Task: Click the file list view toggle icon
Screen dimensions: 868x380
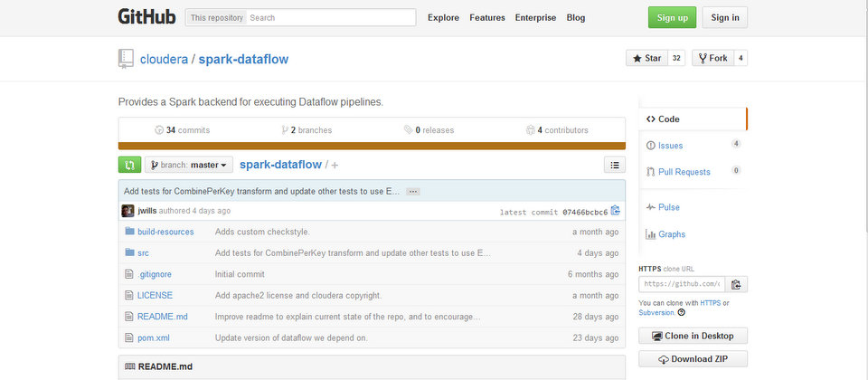Action: [614, 165]
